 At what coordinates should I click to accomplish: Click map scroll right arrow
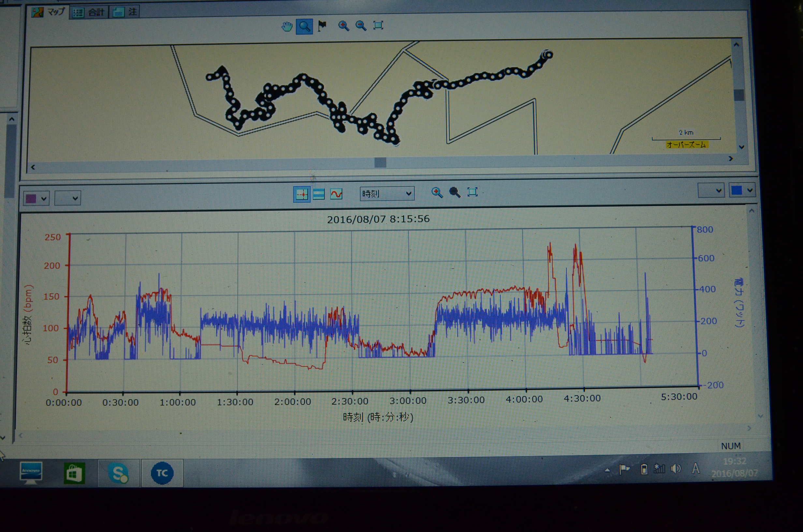(730, 158)
